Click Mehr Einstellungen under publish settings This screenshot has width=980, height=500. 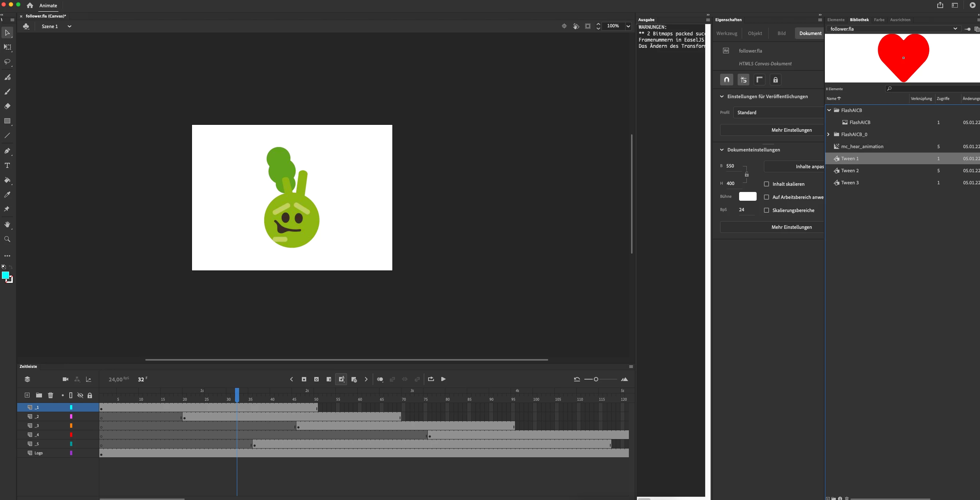pyautogui.click(x=791, y=130)
